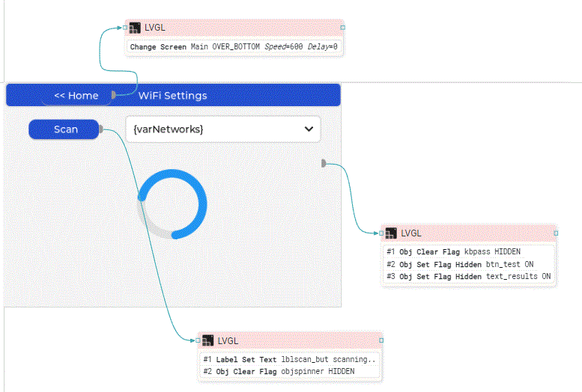Expand the varNetworks dropdown chevron

coord(309,129)
